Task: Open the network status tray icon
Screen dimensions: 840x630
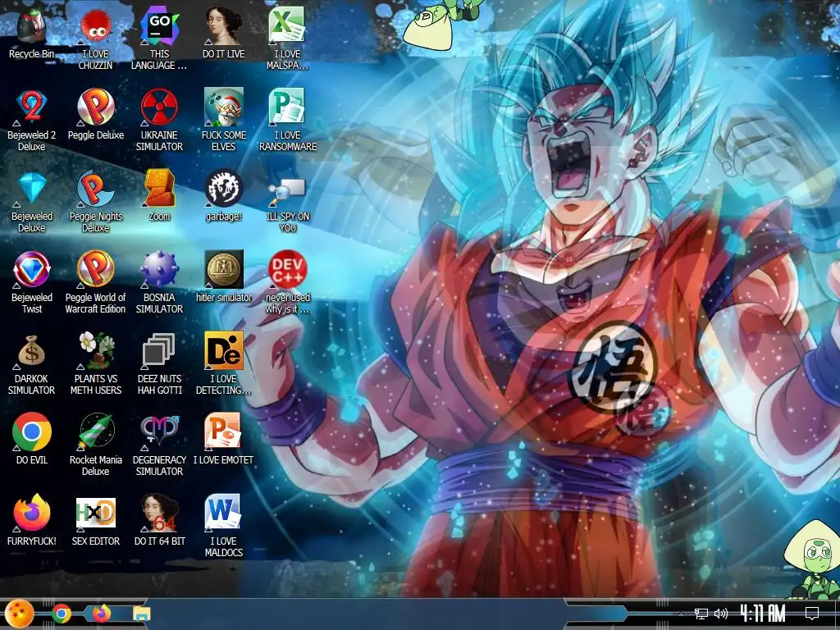Action: (x=701, y=614)
